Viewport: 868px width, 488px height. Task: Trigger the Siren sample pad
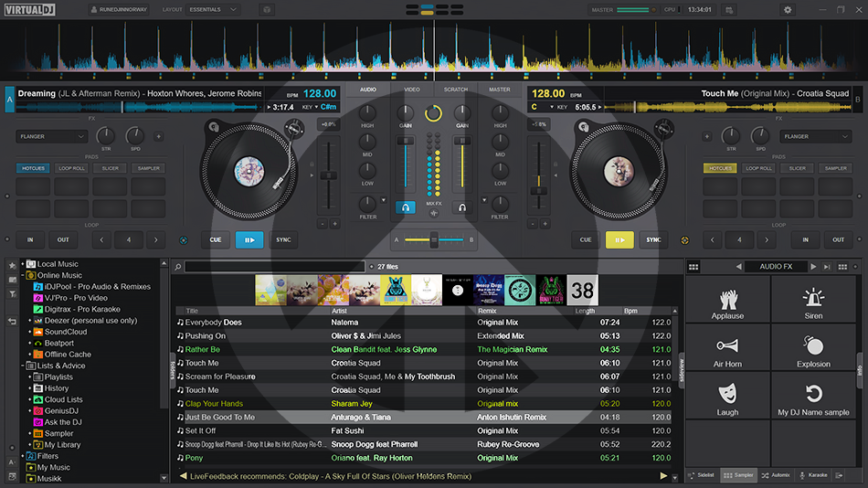click(x=813, y=302)
